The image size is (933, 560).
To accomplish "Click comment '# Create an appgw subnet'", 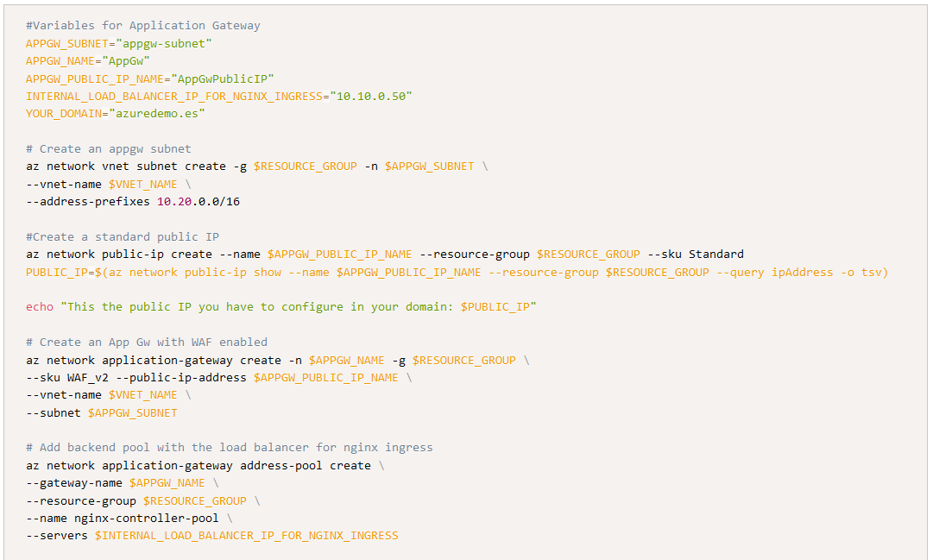I will click(x=108, y=148).
